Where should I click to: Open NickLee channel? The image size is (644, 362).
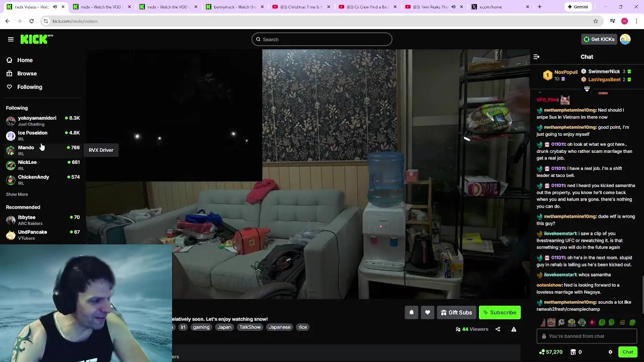(x=43, y=165)
